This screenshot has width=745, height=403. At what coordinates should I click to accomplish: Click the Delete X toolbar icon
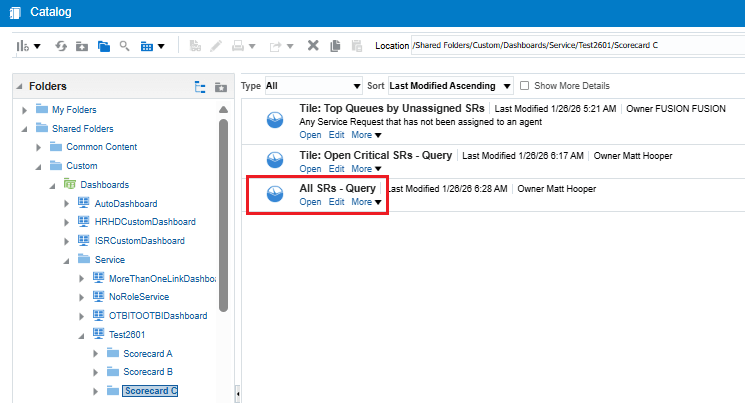[x=313, y=46]
